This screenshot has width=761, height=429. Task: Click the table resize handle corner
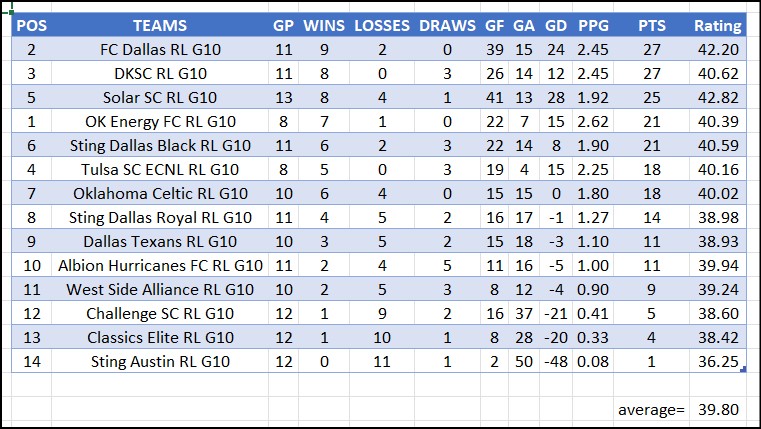(745, 370)
